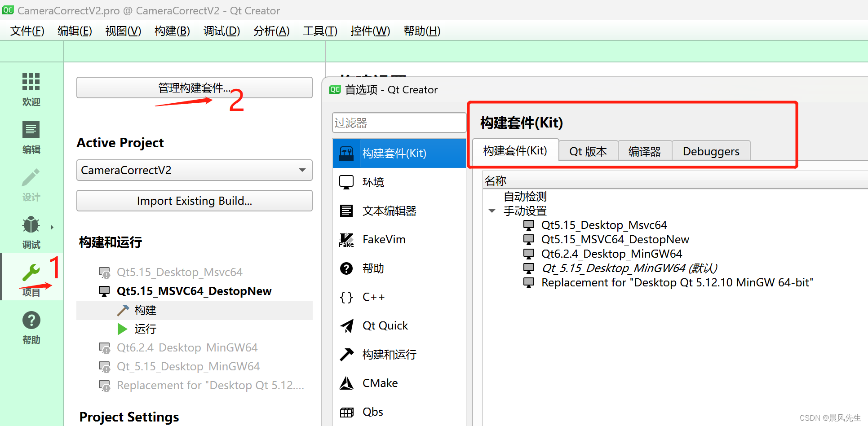Open the 视图(V) menu

123,31
